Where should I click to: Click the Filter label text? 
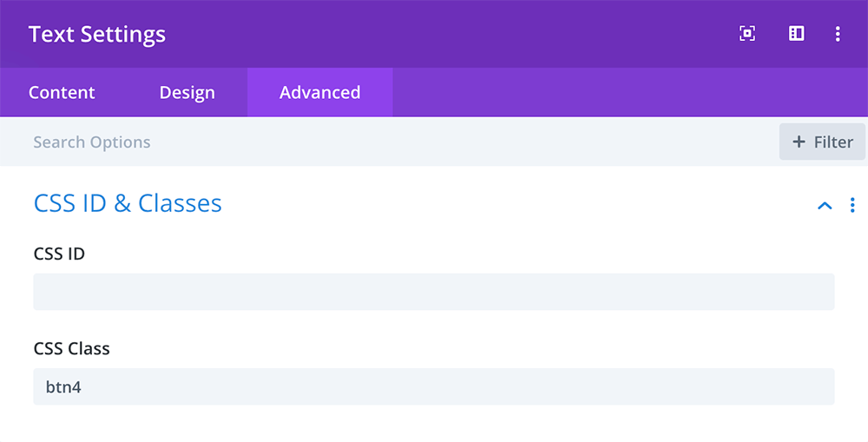[x=833, y=142]
